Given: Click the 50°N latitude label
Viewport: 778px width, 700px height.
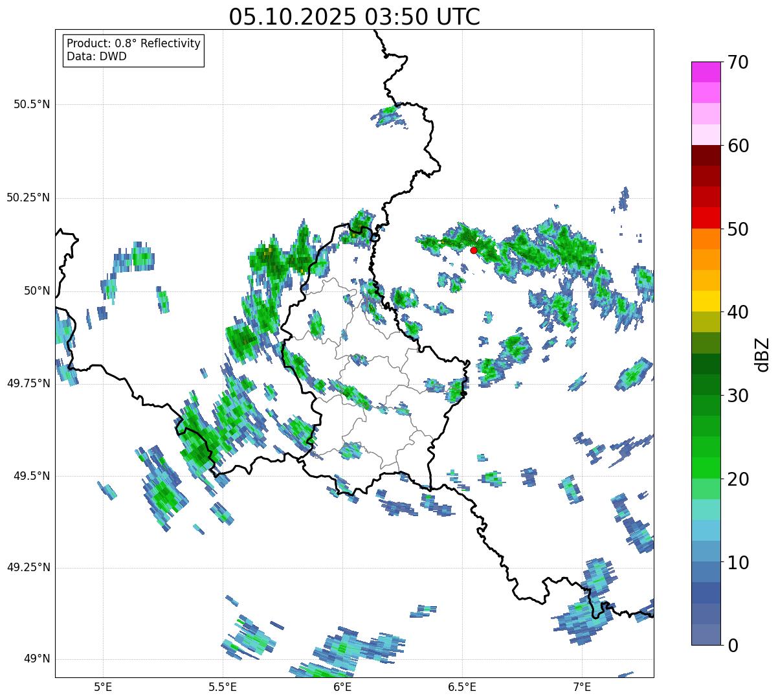Looking at the screenshot, I should click(37, 291).
